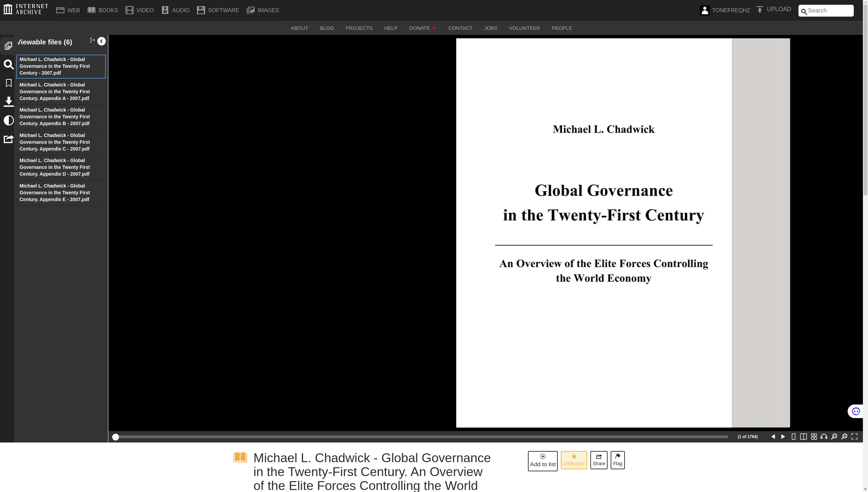Click the Share button below viewer
868x492 pixels.
pyautogui.click(x=599, y=460)
